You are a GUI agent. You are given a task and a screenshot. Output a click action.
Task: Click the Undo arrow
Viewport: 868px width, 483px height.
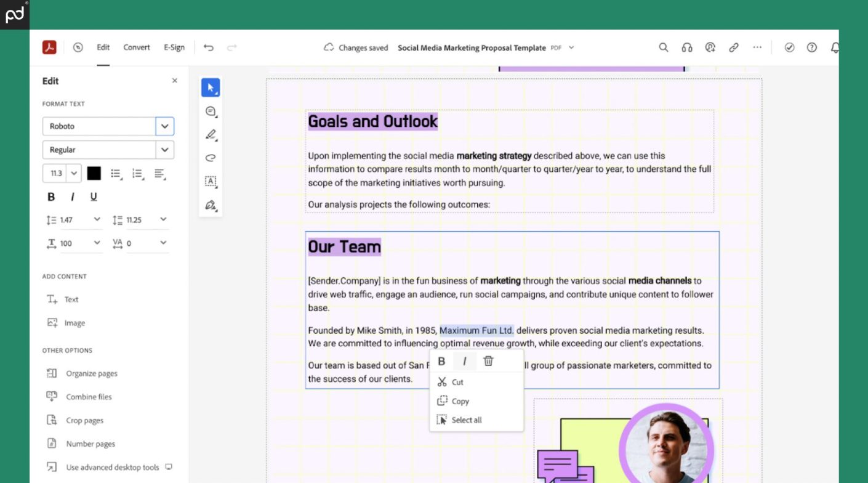(x=209, y=47)
